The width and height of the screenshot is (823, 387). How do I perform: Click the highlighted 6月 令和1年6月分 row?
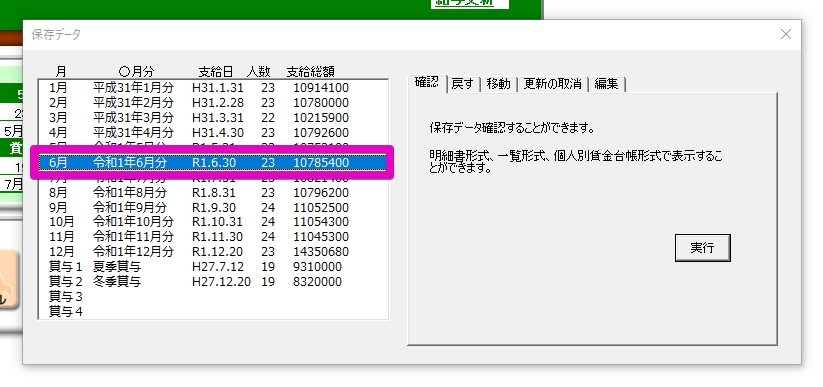click(213, 163)
